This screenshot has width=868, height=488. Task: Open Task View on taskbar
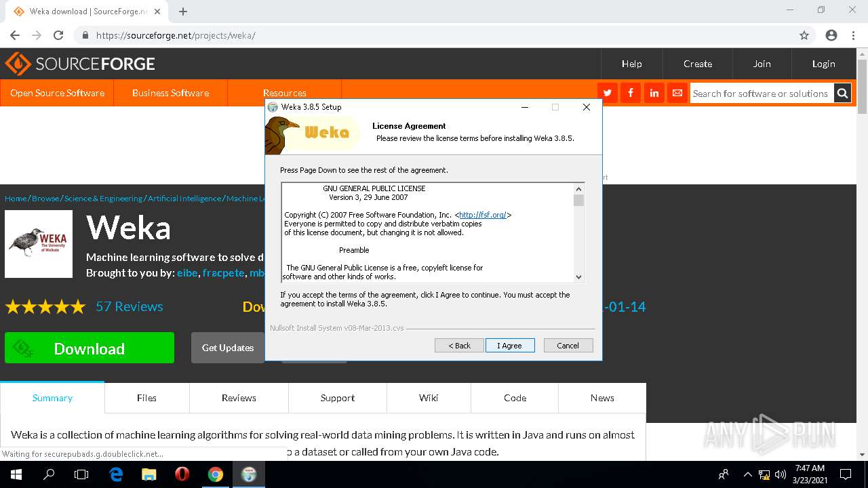coord(81,474)
